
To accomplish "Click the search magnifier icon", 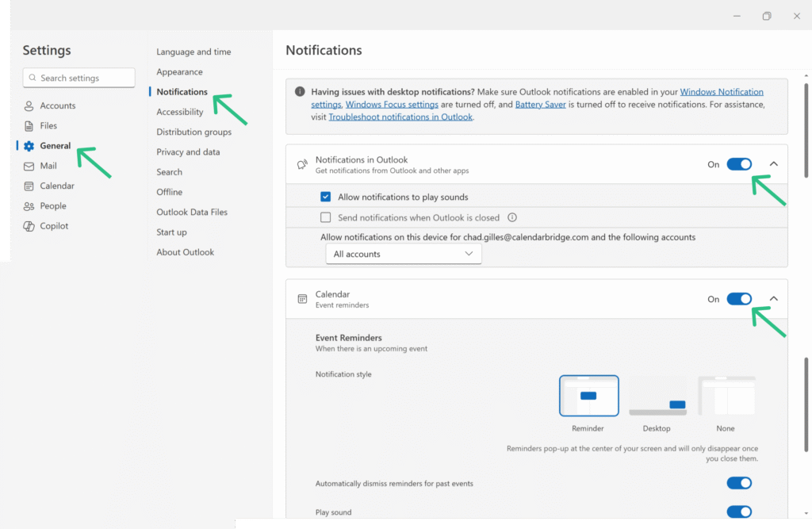I will 33,78.
